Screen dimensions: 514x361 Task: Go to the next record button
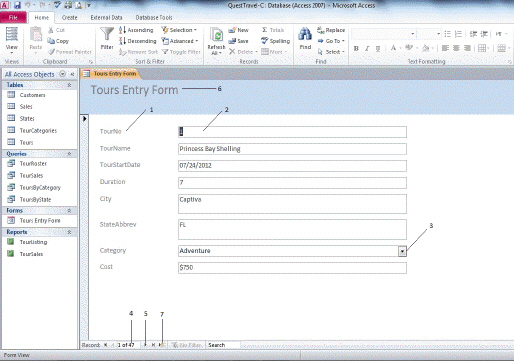click(x=146, y=345)
